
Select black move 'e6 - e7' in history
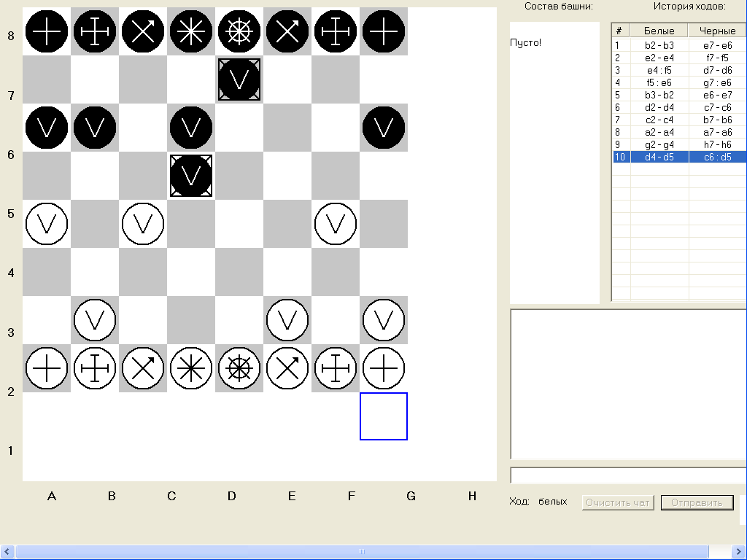pos(718,95)
